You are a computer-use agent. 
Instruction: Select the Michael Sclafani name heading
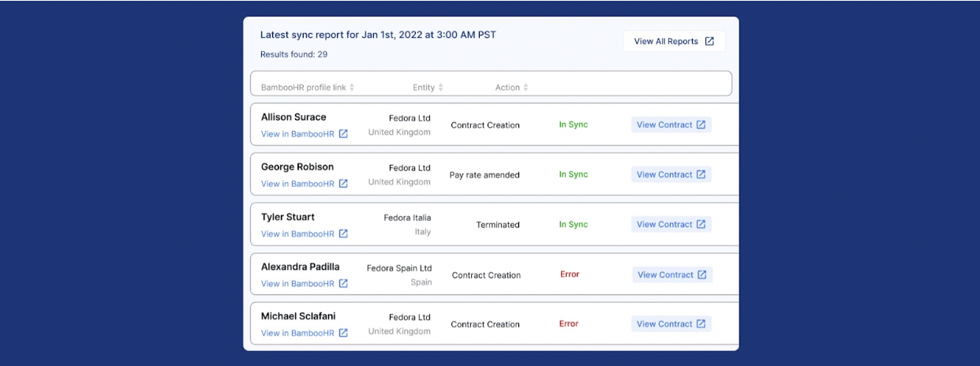tap(298, 316)
